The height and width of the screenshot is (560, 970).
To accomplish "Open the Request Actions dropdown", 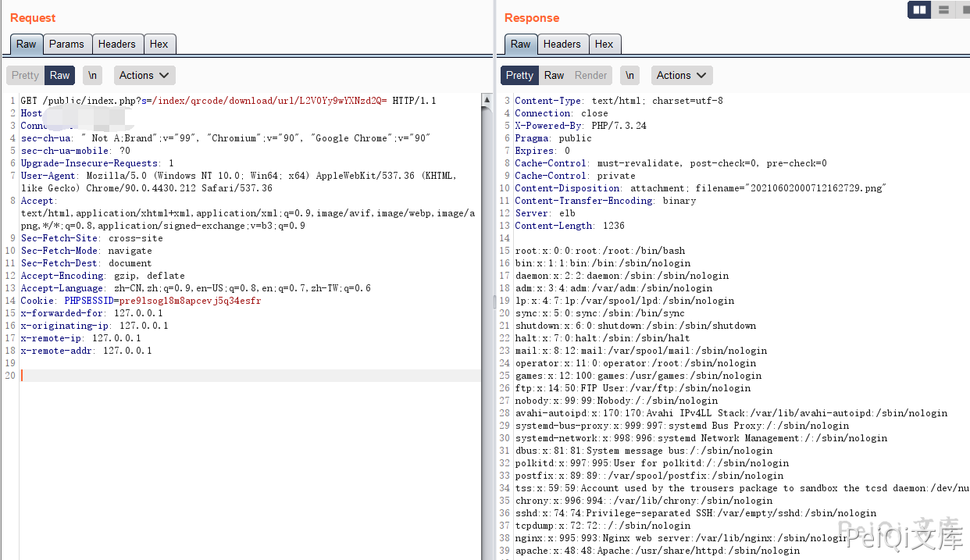I will pos(144,76).
